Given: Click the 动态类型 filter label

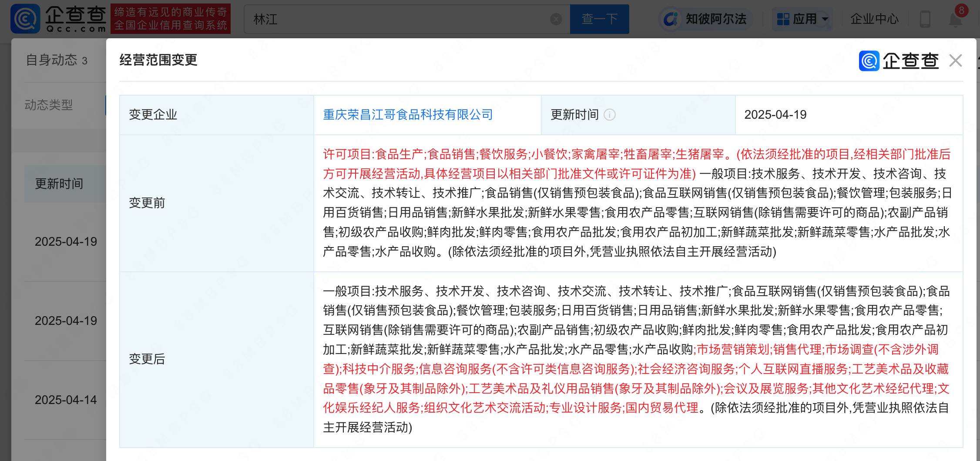Looking at the screenshot, I should pyautogui.click(x=49, y=105).
